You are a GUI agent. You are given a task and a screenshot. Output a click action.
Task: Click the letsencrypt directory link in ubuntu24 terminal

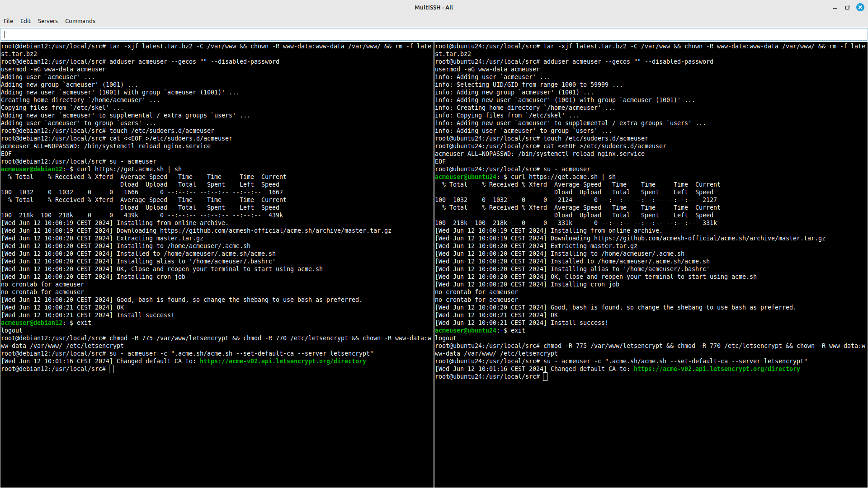pos(717,369)
